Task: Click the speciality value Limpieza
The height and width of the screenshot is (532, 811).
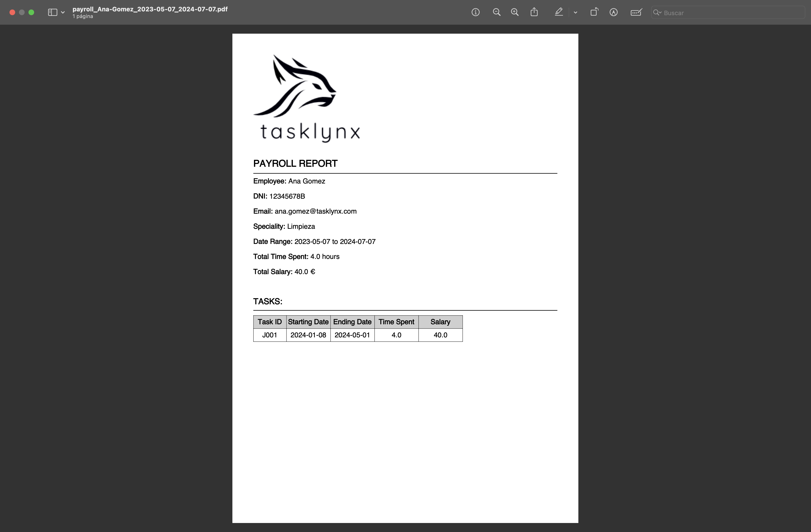Action: pos(301,226)
